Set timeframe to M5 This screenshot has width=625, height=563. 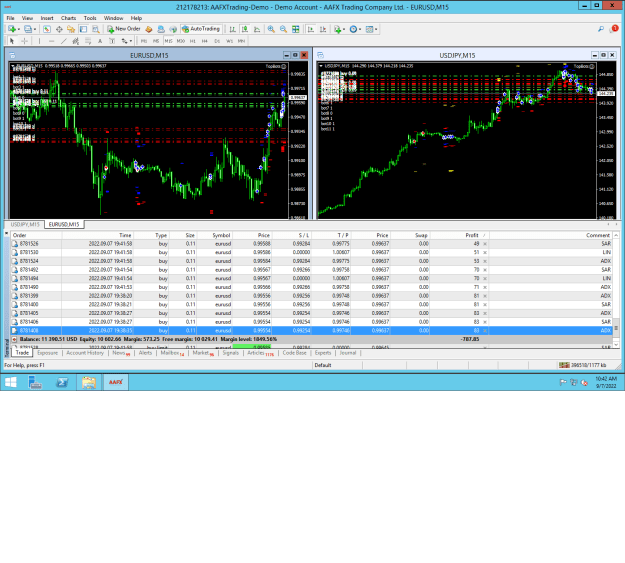tap(156, 41)
